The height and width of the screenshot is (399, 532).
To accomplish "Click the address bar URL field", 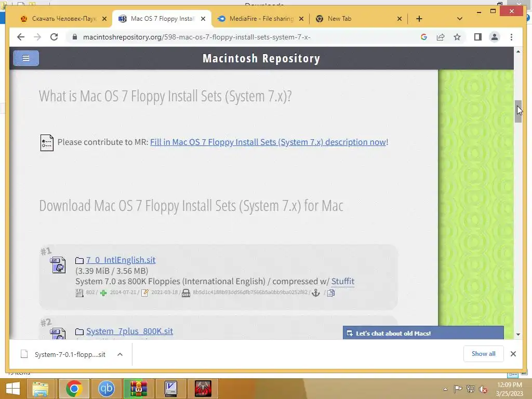I will tap(197, 37).
